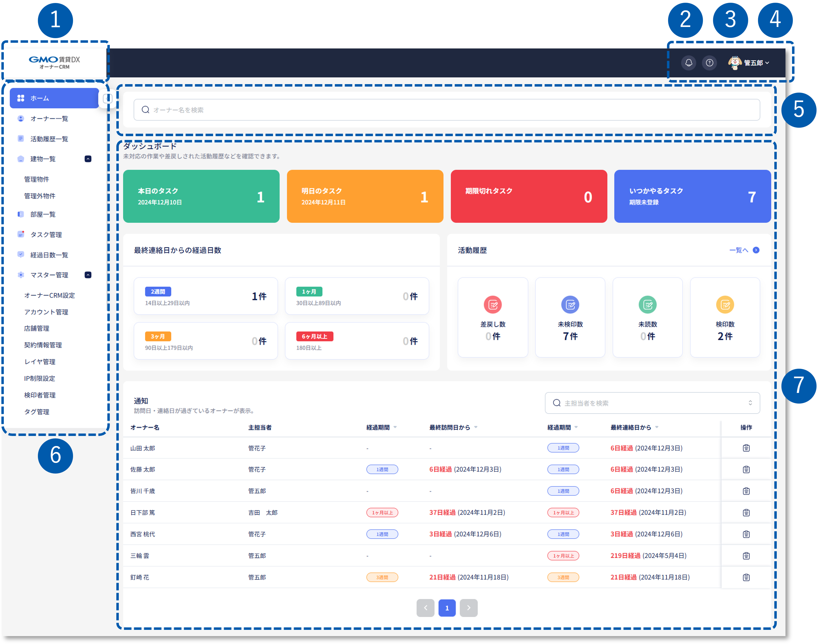Screen dimensions: 819x644
Task: Click the clipboard icon for 皆川 千歳
Action: (x=746, y=491)
